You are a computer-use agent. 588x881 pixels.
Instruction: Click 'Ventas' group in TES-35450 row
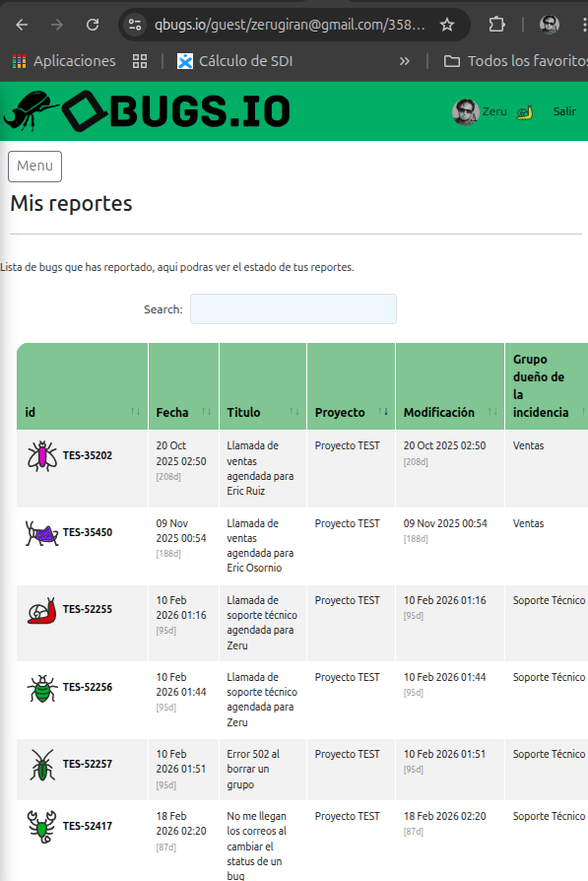[529, 523]
